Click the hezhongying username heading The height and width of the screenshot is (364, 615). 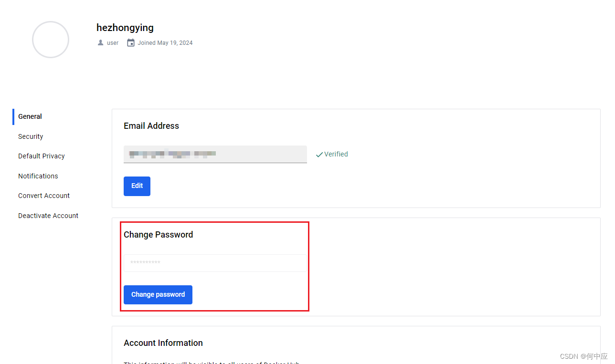(x=125, y=28)
